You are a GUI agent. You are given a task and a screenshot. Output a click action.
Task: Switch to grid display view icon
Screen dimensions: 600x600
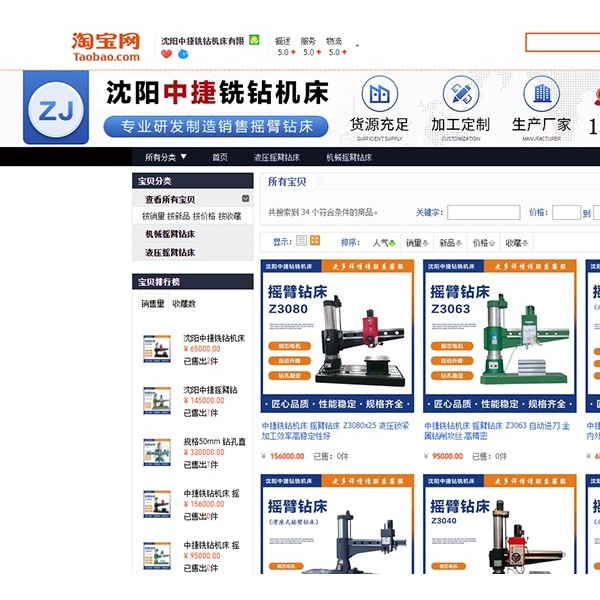tap(315, 241)
